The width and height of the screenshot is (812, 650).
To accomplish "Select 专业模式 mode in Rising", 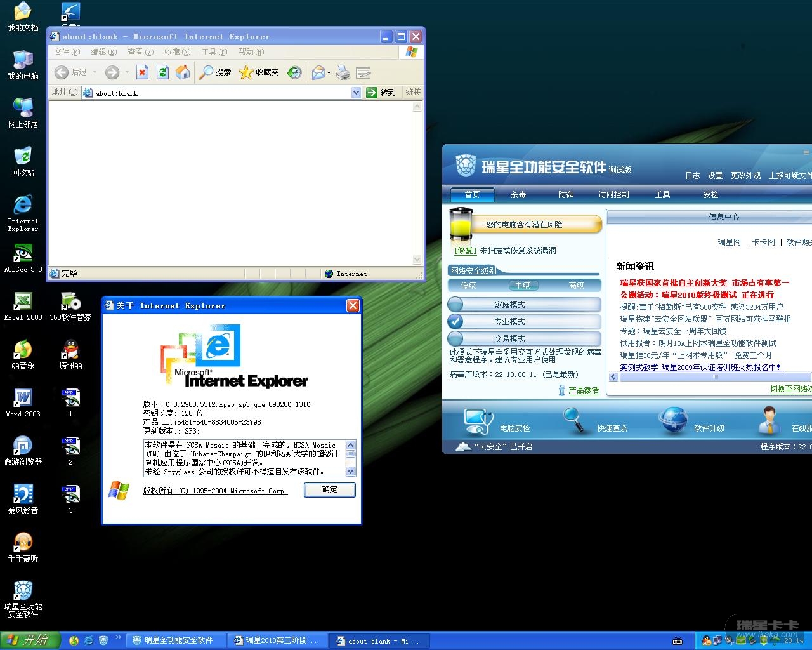I will tap(524, 322).
